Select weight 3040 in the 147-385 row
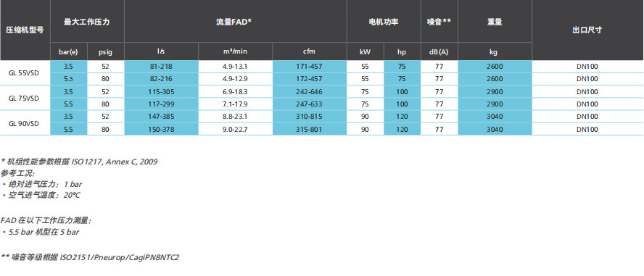The width and height of the screenshot is (644, 276). pos(495,117)
